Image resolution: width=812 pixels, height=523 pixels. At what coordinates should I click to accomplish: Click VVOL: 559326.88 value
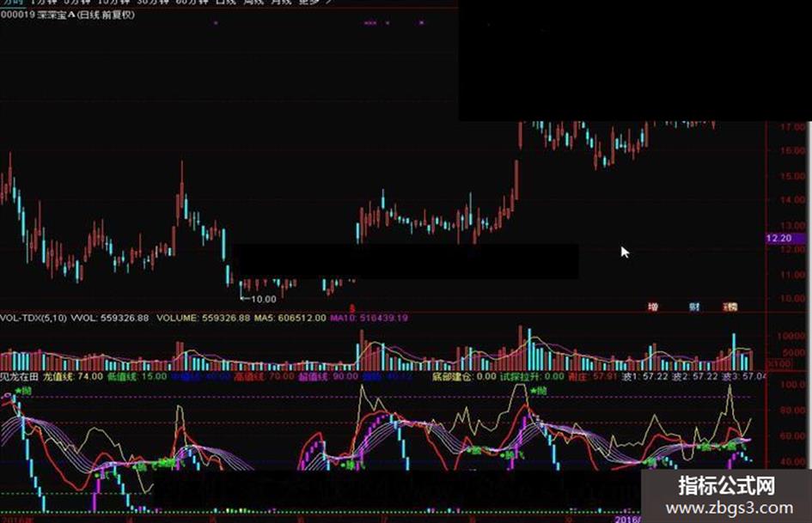[110, 318]
